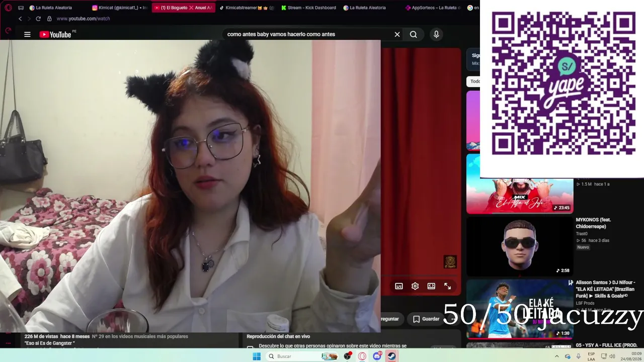The width and height of the screenshot is (644, 362).
Task: Open the Opera browser menu icon
Action: [8, 8]
